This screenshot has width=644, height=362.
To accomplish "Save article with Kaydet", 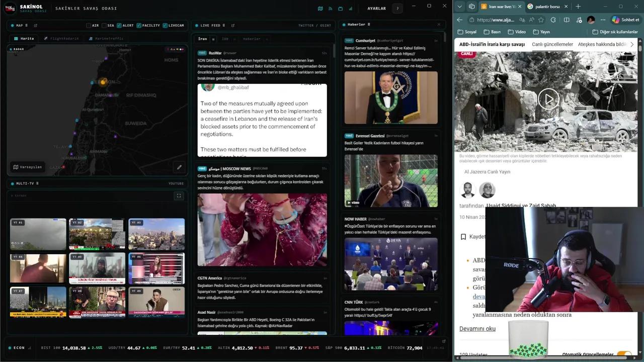I will click(x=472, y=236).
